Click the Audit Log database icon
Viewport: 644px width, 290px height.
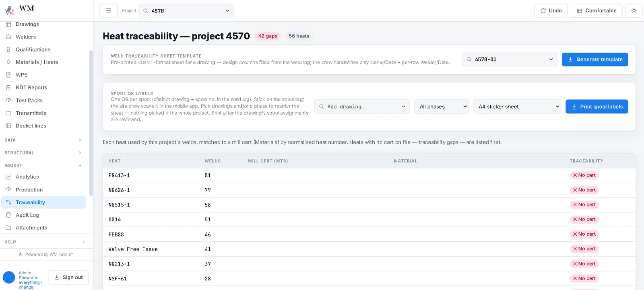[x=8, y=215]
